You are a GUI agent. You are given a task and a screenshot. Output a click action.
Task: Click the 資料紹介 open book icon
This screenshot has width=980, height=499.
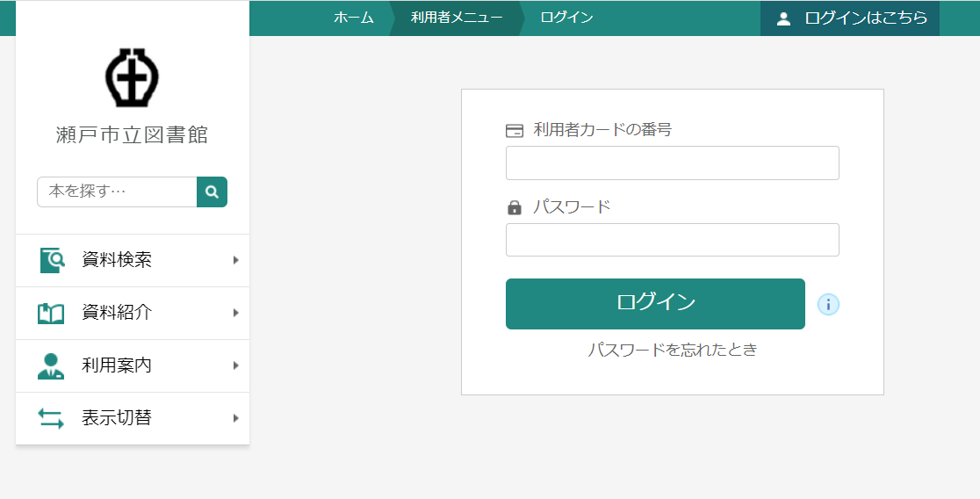pyautogui.click(x=51, y=313)
